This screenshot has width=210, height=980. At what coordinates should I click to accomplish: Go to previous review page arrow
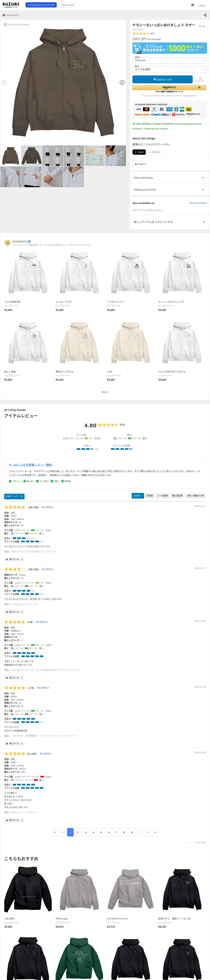pos(62,832)
